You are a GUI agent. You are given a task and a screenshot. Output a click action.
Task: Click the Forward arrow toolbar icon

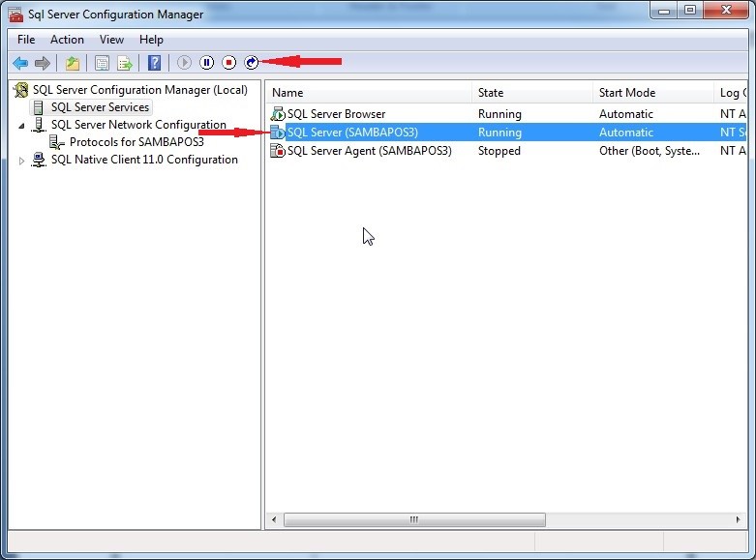[43, 63]
